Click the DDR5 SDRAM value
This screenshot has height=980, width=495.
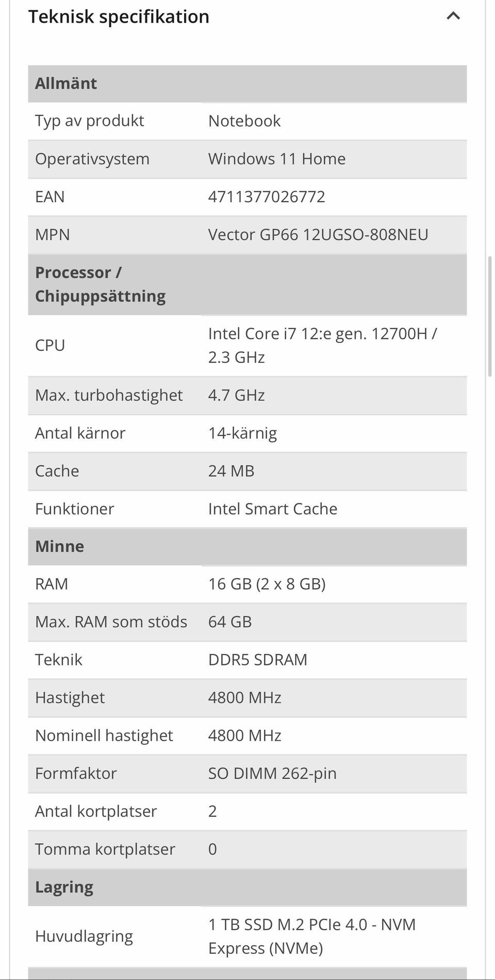(257, 660)
